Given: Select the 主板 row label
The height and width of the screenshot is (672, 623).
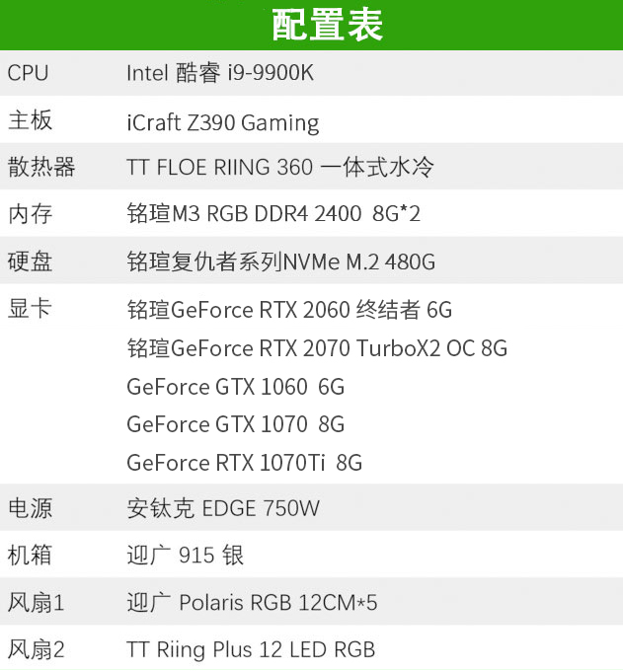Looking at the screenshot, I should [30, 120].
